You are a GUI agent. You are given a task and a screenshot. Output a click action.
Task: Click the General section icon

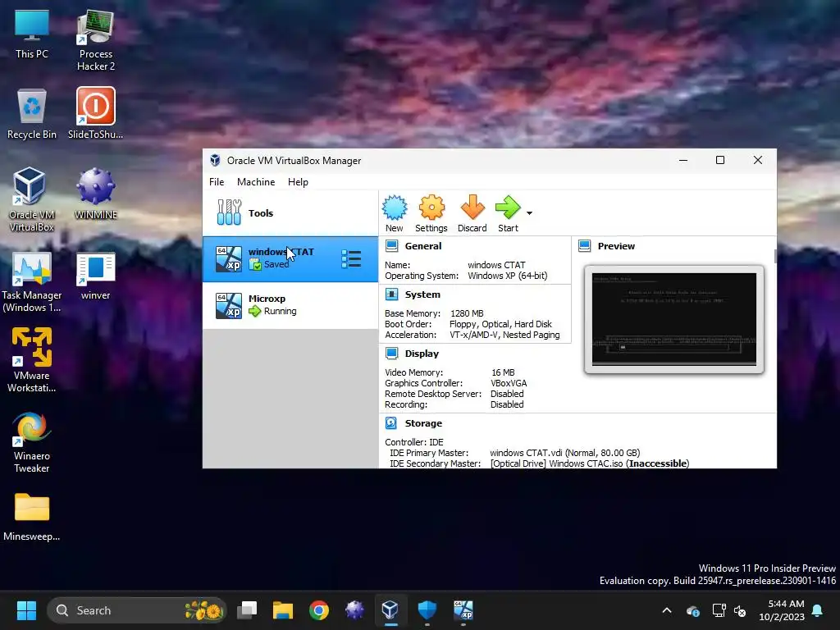point(391,246)
